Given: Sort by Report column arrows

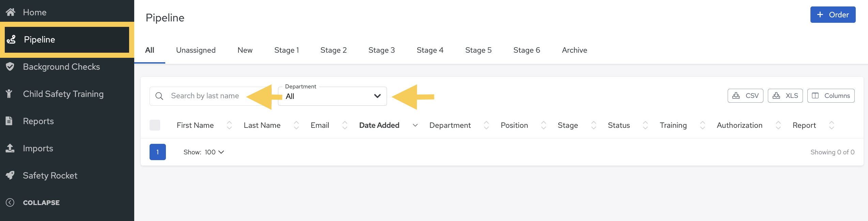Looking at the screenshot, I should click(x=832, y=125).
